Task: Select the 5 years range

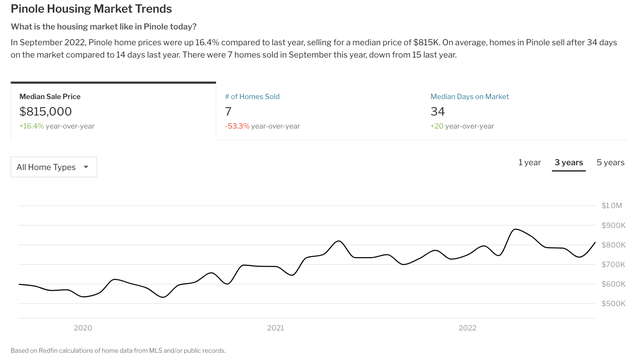Action: click(610, 162)
